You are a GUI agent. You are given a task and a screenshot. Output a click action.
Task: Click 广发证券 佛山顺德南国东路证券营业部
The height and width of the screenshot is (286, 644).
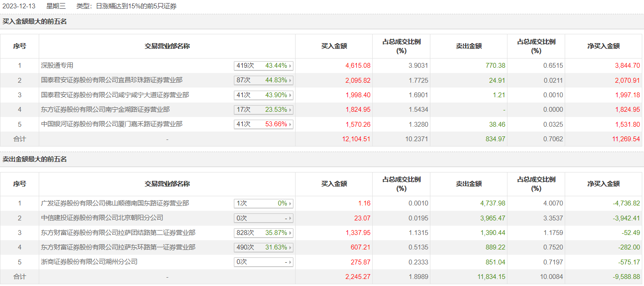(x=115, y=203)
